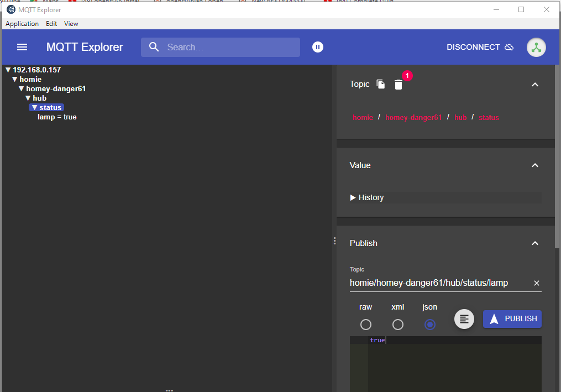Click the right sidebar scrollbar
561x392 pixels.
pos(557,156)
